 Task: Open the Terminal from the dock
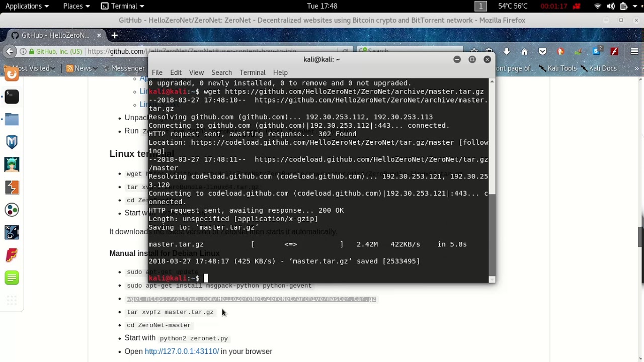(12, 97)
